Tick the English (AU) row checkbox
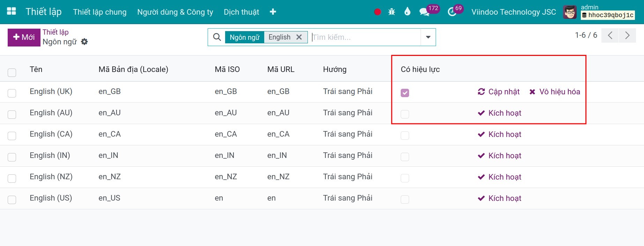Image resolution: width=644 pixels, height=246 pixels. (x=12, y=114)
